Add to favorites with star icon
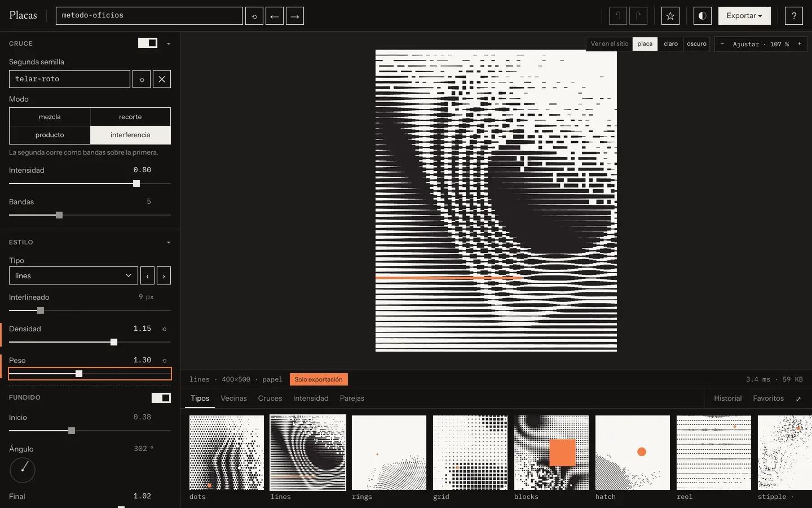 click(670, 16)
